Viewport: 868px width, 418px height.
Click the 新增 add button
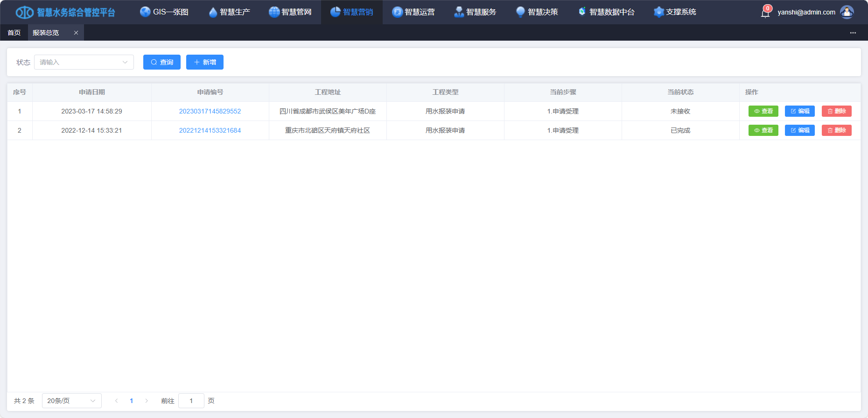pos(204,62)
